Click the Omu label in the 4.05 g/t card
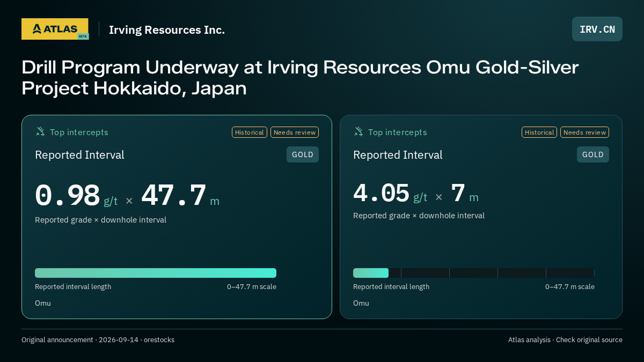The image size is (644, 362). [x=361, y=303]
